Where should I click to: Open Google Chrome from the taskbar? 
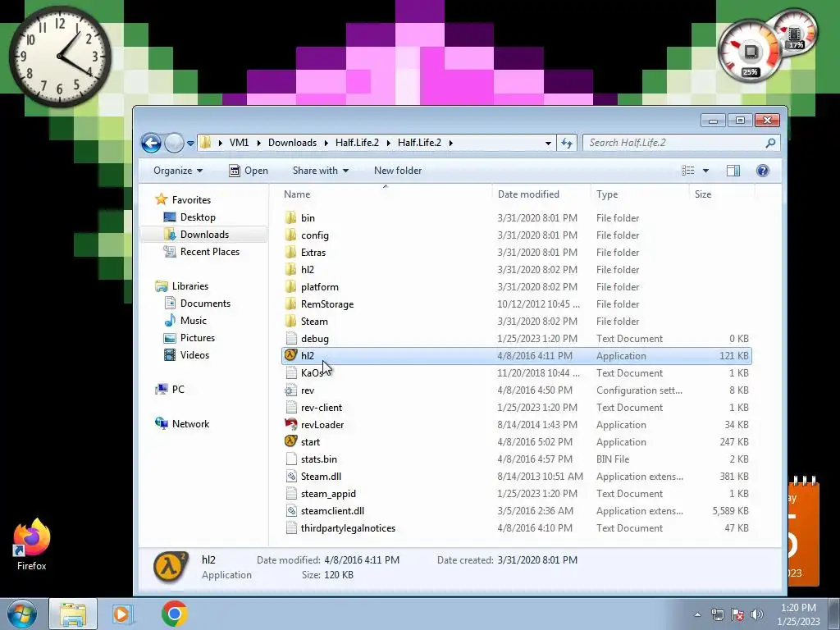coord(174,614)
